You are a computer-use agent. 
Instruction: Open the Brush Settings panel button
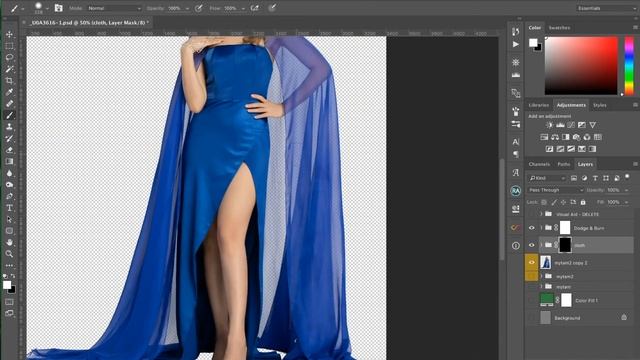pyautogui.click(x=58, y=8)
